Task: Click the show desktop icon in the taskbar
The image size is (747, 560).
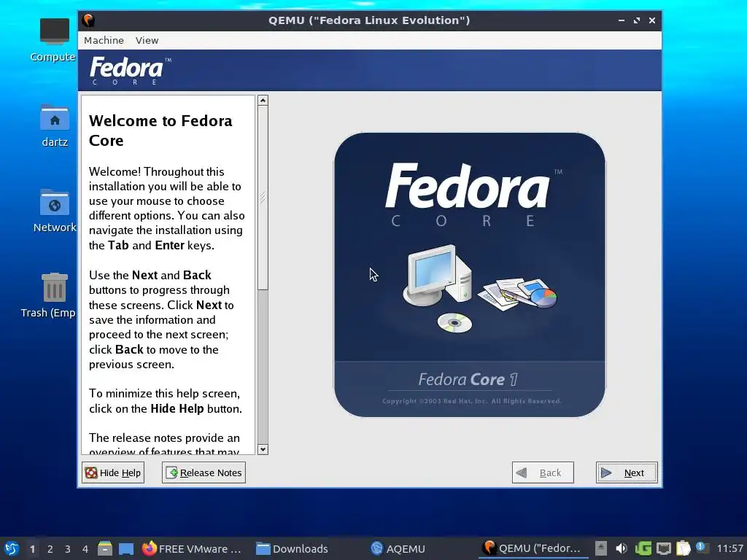Action: click(125, 548)
